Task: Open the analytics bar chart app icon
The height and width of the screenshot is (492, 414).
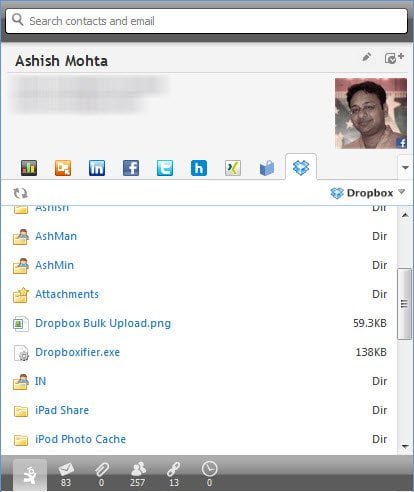Action: click(x=29, y=168)
